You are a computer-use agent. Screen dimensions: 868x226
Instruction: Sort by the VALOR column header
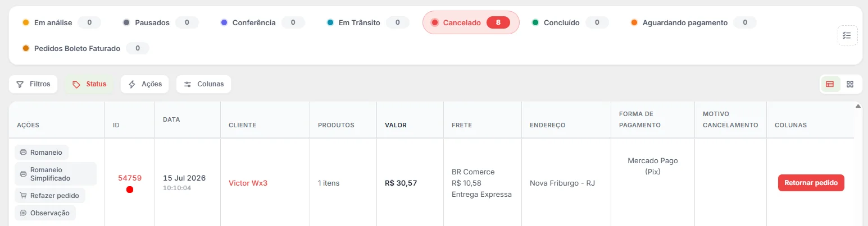tap(396, 125)
